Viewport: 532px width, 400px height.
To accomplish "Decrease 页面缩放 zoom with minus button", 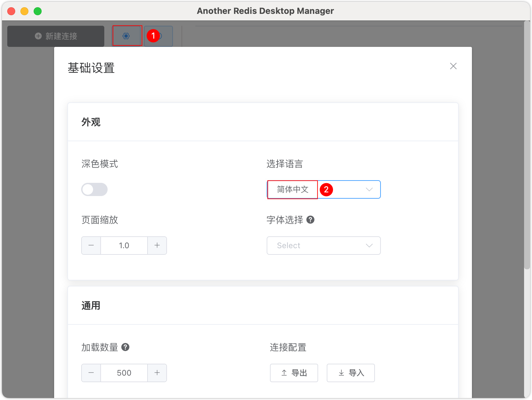I will 91,246.
